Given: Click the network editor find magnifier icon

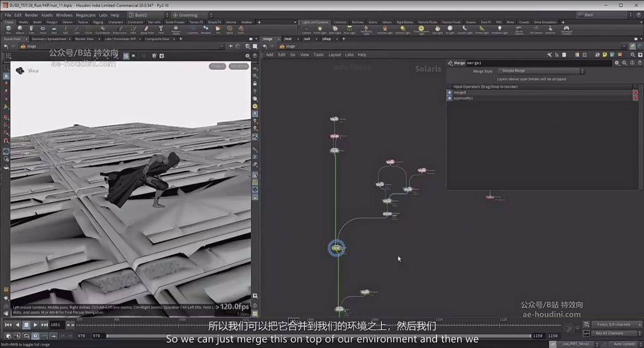Looking at the screenshot, I should (633, 55).
